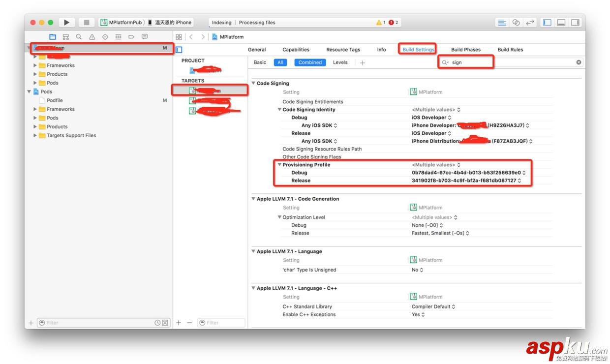
Task: Open the test navigator diamond icon
Action: coord(105,37)
